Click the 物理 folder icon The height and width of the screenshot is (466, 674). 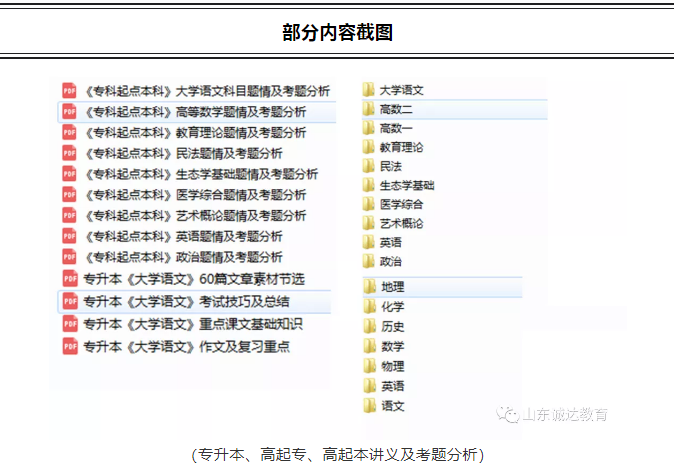point(370,366)
